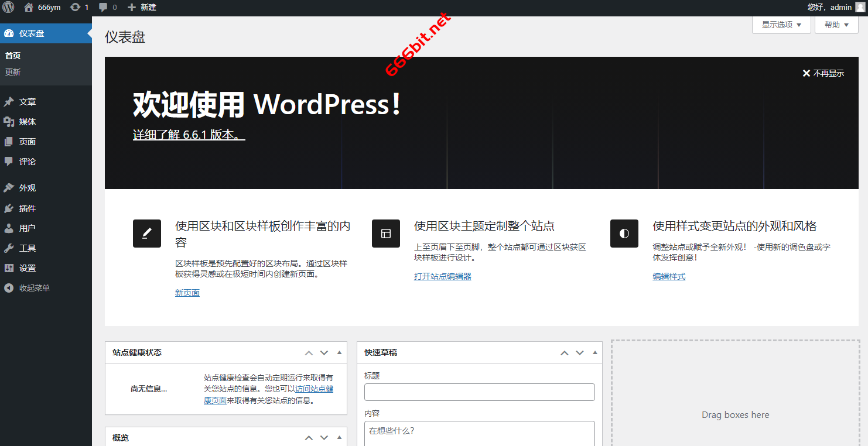
Task: Click the 新页面 link in the welcome panel
Action: (187, 292)
